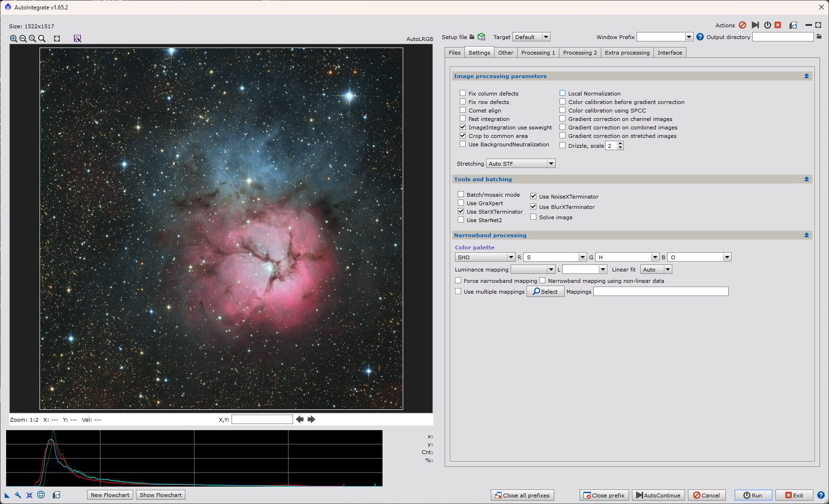The height and width of the screenshot is (504, 829).
Task: Enable the Local Normalization checkbox
Action: (562, 93)
